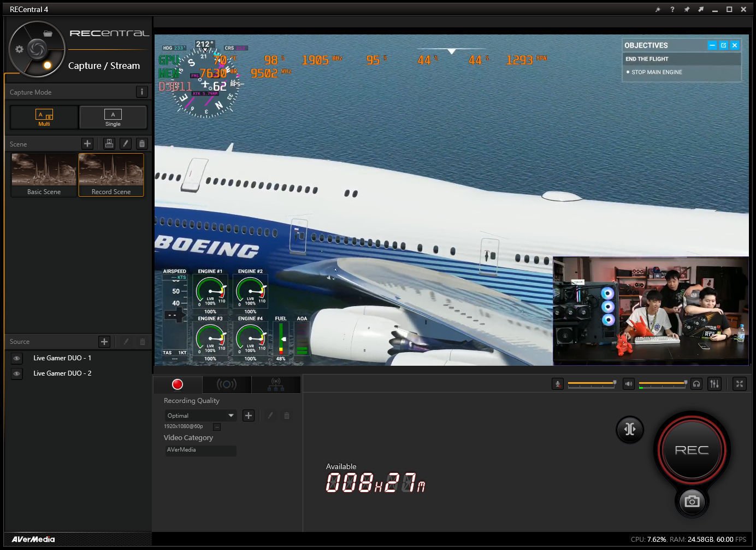Click the second pin icon in title bar
The width and height of the screenshot is (756, 550).
(x=687, y=9)
